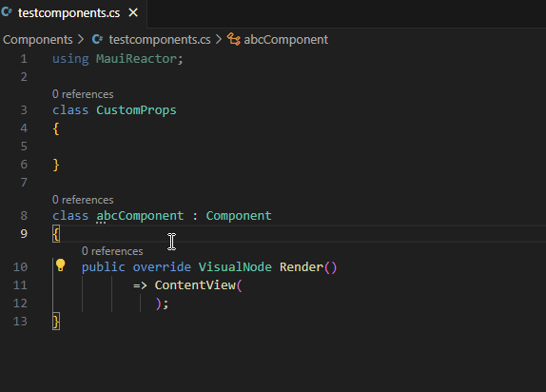Click the VisualNode return type
The height and width of the screenshot is (392, 546).
pos(235,267)
